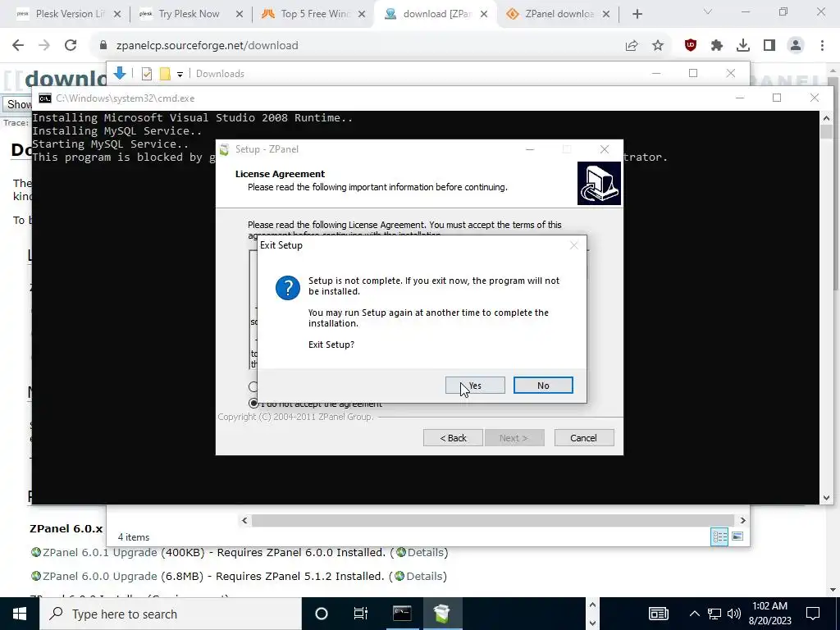This screenshot has width=840, height=630.
Task: Reload the current page
Action: (x=71, y=46)
